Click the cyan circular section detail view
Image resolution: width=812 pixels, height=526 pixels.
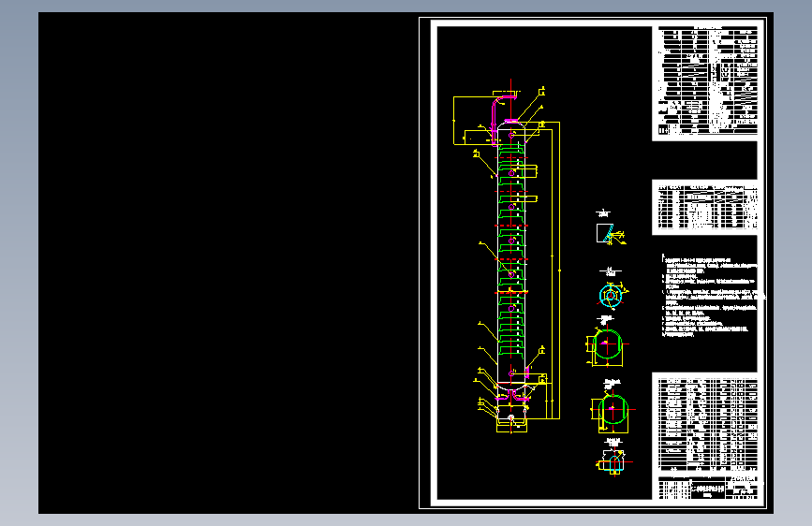611,296
